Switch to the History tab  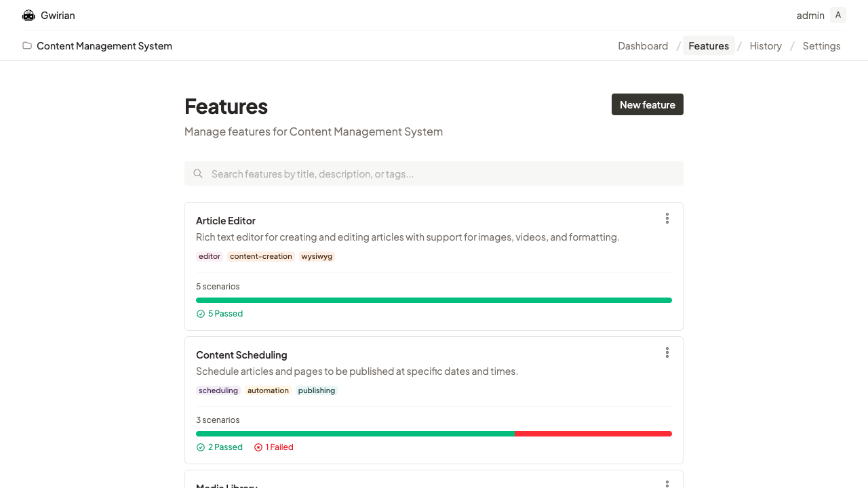[766, 46]
